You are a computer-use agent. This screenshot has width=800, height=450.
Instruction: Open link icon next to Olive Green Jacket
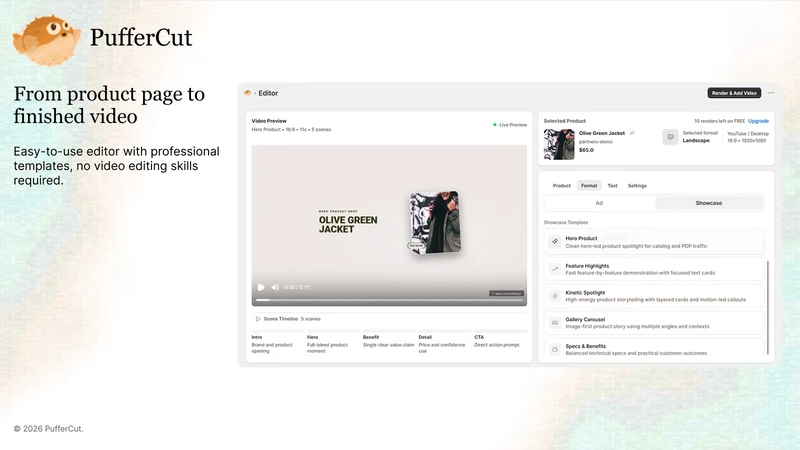[632, 133]
